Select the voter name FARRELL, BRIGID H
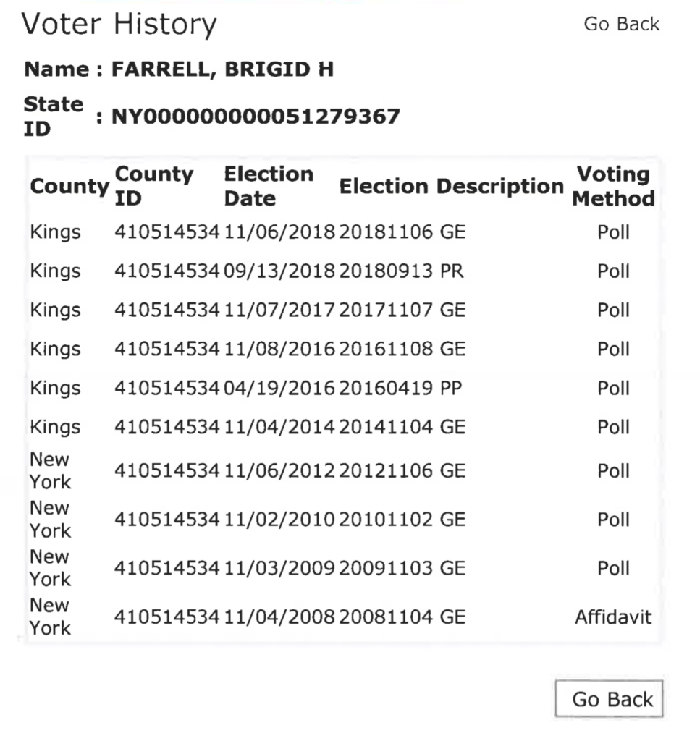The height and width of the screenshot is (741, 700). [x=222, y=70]
